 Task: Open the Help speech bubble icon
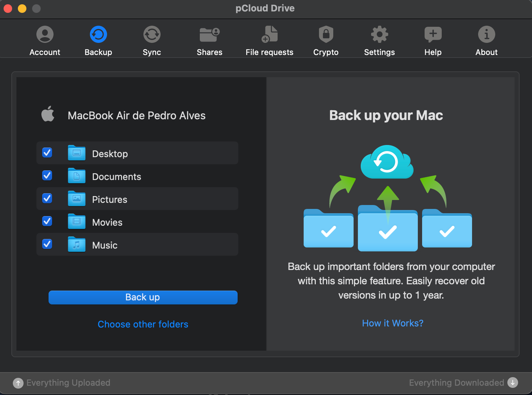pyautogui.click(x=433, y=35)
